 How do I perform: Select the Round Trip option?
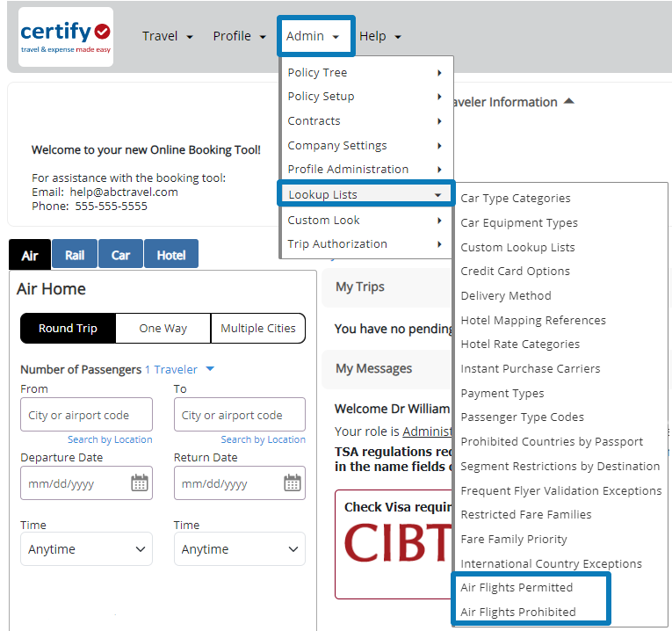pos(68,328)
